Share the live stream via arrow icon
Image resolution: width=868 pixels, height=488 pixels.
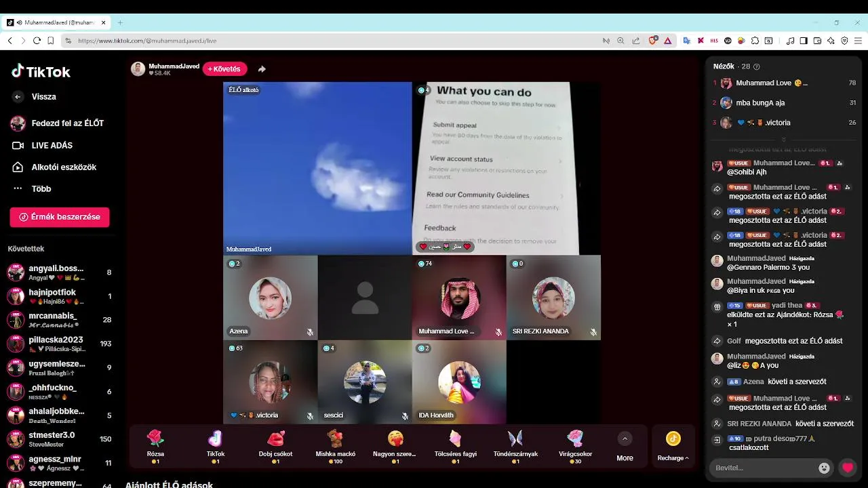pos(262,69)
